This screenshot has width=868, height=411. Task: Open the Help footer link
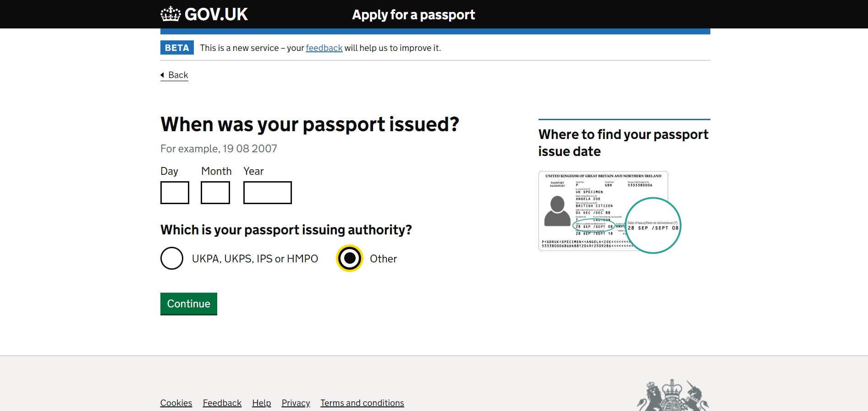tap(261, 403)
